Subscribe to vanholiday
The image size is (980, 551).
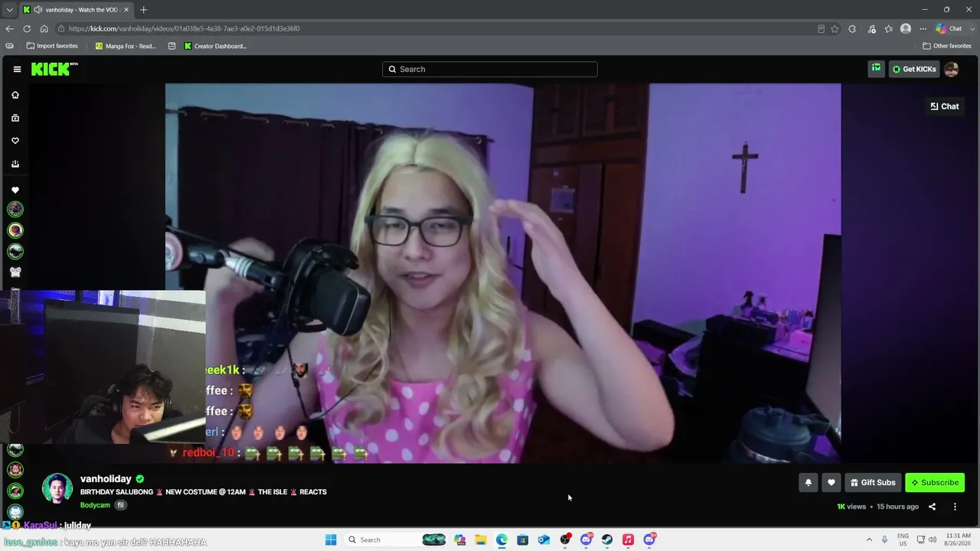935,483
